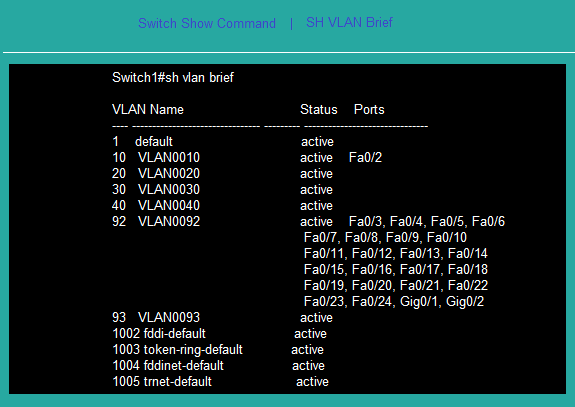Click the 'active' status of the default VLAN
Image resolution: width=575 pixels, height=407 pixels.
click(x=318, y=142)
